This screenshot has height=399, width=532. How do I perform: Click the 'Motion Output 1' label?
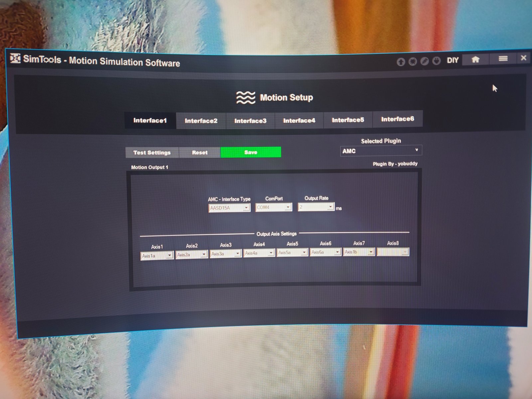pyautogui.click(x=150, y=167)
